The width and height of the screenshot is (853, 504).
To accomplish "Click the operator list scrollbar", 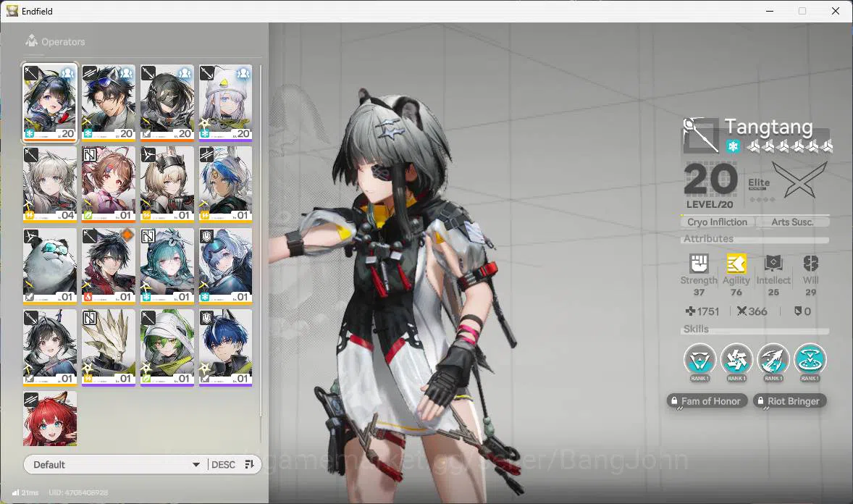I will (261, 240).
